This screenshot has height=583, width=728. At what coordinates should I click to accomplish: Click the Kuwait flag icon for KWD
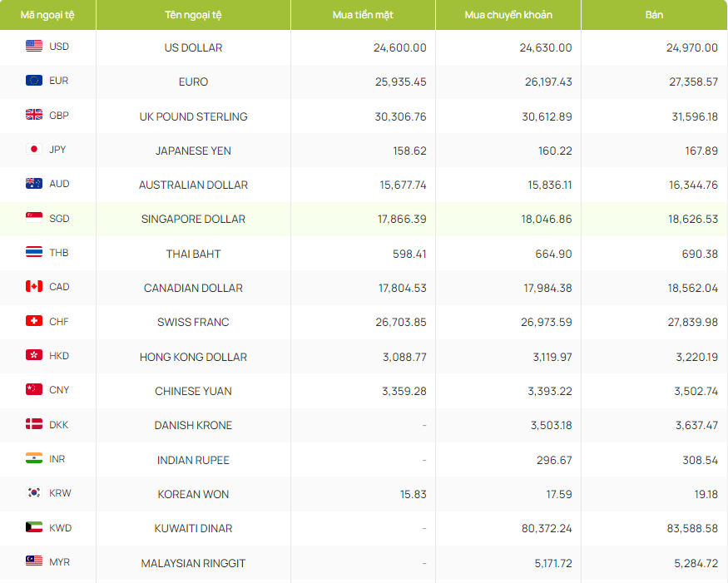coord(34,527)
